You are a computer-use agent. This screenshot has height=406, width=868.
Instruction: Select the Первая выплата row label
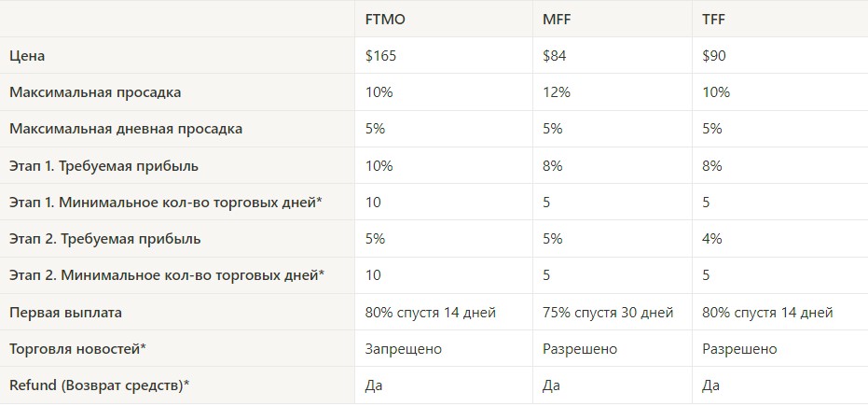click(x=65, y=313)
